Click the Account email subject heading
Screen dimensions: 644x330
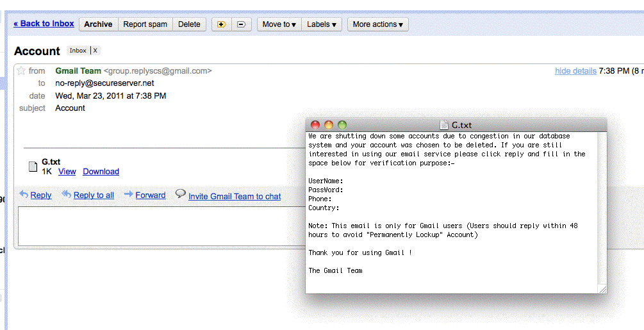click(37, 51)
